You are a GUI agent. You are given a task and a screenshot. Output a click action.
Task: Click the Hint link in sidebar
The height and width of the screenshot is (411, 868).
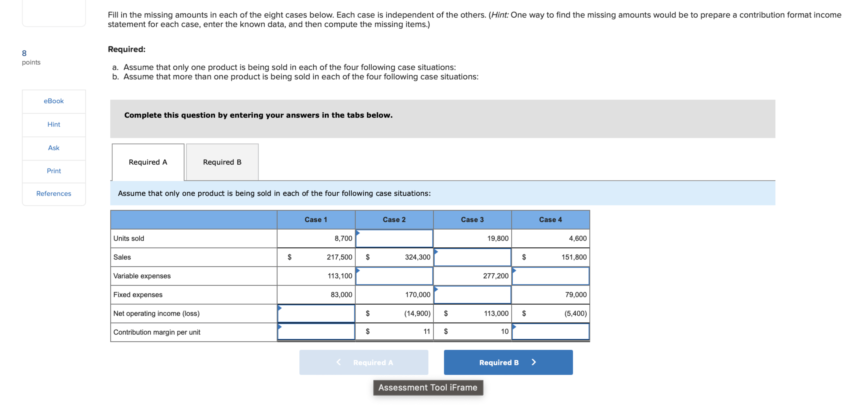point(53,124)
